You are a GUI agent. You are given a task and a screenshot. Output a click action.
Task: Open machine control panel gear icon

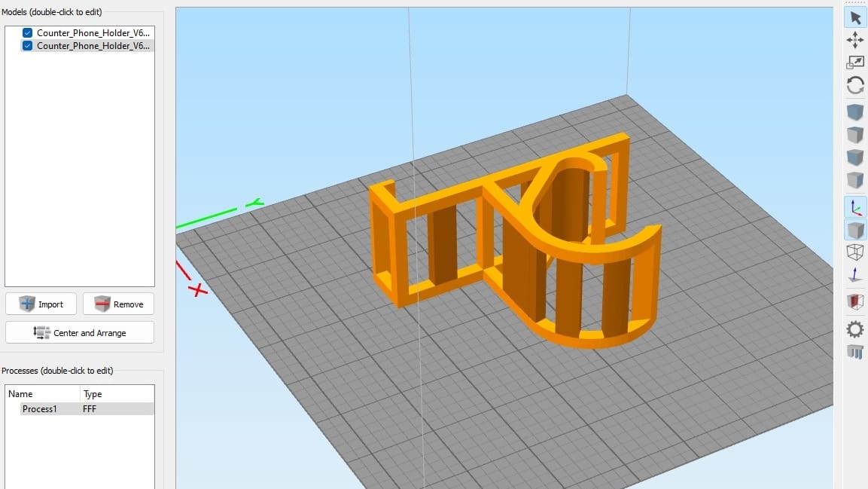coord(855,329)
